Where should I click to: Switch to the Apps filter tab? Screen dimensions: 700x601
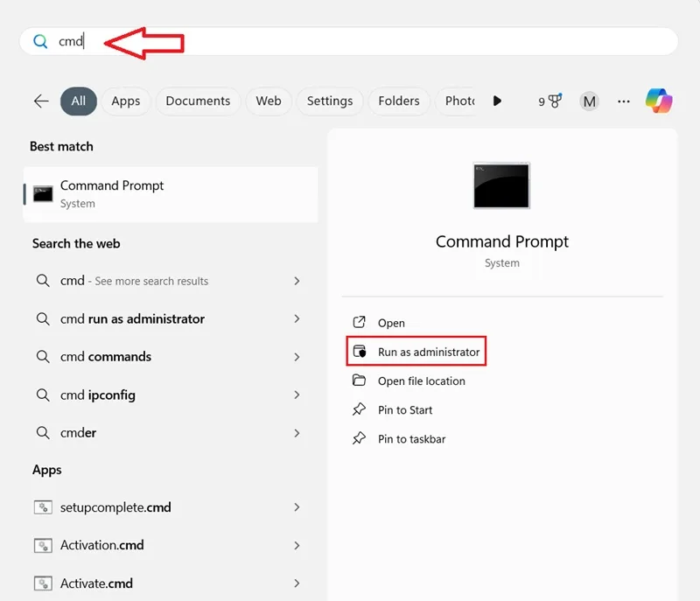coord(126,101)
